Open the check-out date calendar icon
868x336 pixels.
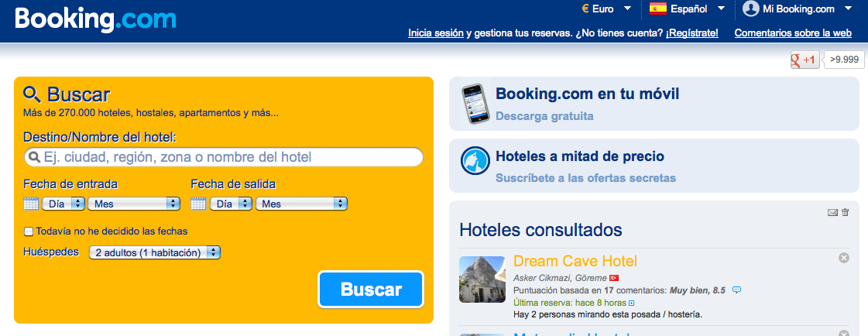(198, 204)
